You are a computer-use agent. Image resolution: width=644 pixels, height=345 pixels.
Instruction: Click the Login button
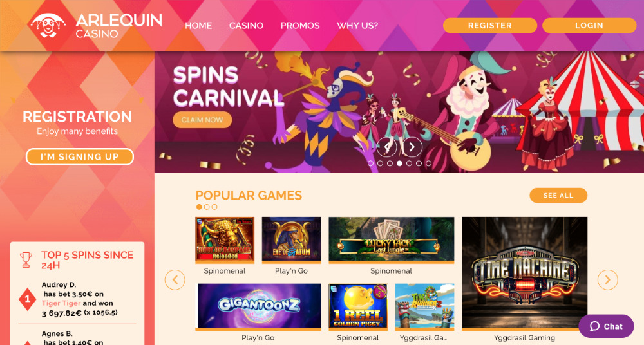pyautogui.click(x=589, y=26)
